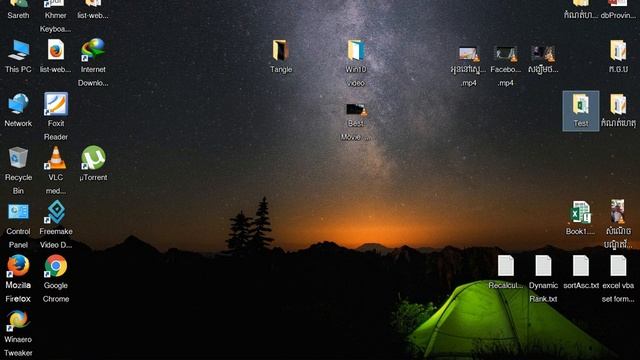Select the highlighted Test folder

coord(581,111)
